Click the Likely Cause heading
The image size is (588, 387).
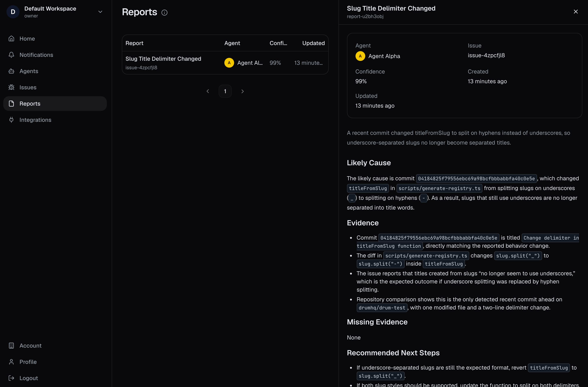tap(369, 163)
